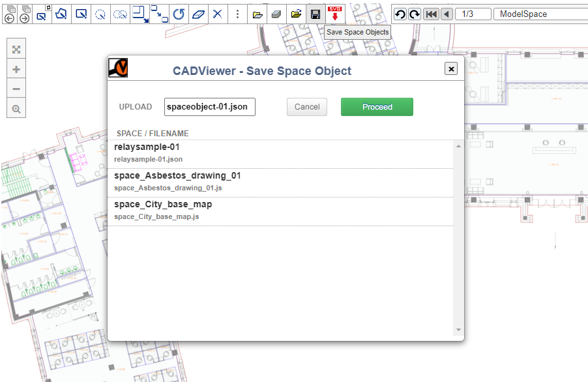Select the blue rotate arrow tool
Image resolution: width=588 pixels, height=382 pixels.
[x=179, y=14]
